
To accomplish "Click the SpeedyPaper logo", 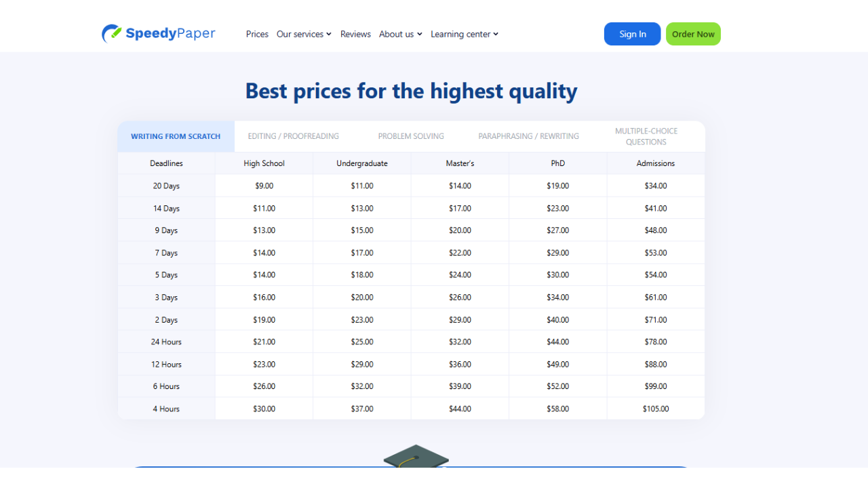I will coord(159,33).
